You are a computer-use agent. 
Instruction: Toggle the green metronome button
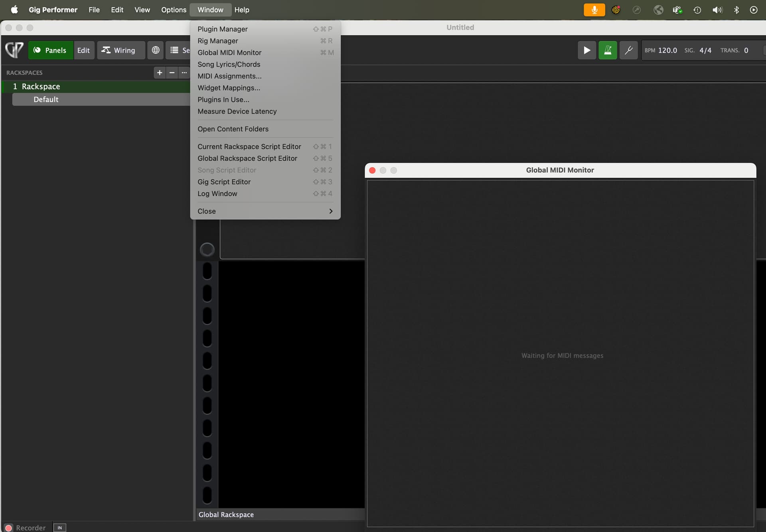pos(608,50)
